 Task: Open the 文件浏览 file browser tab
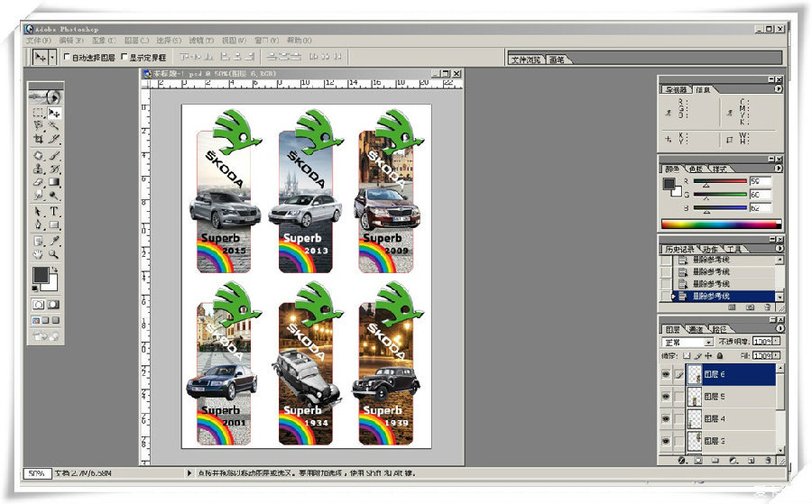[x=526, y=60]
